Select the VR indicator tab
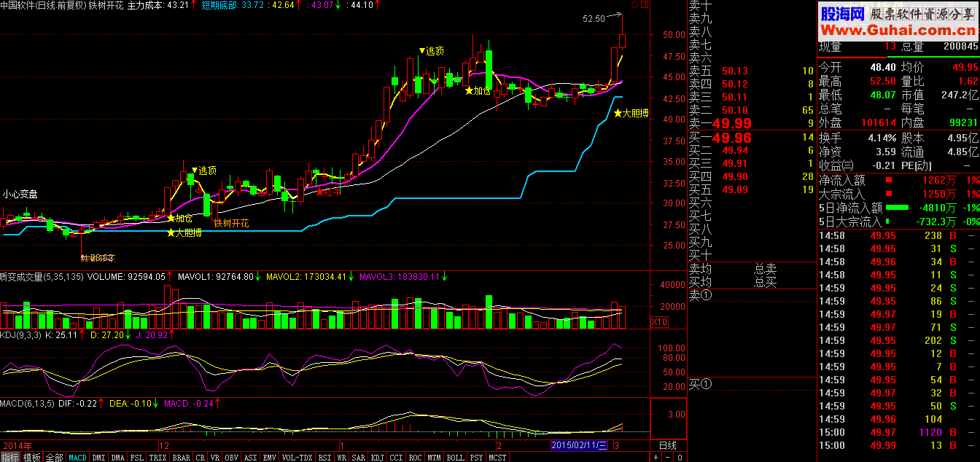Image resolution: width=980 pixels, height=462 pixels. 215,457
